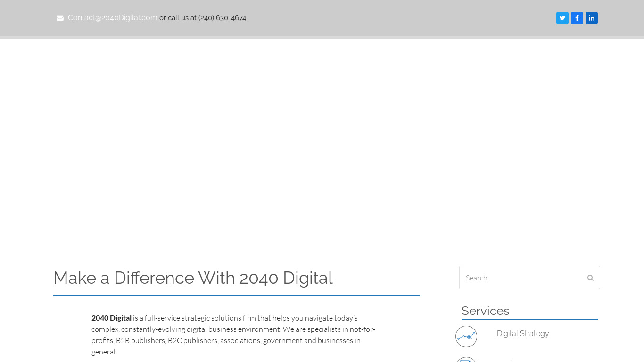Click the search magnifier icon

(590, 278)
